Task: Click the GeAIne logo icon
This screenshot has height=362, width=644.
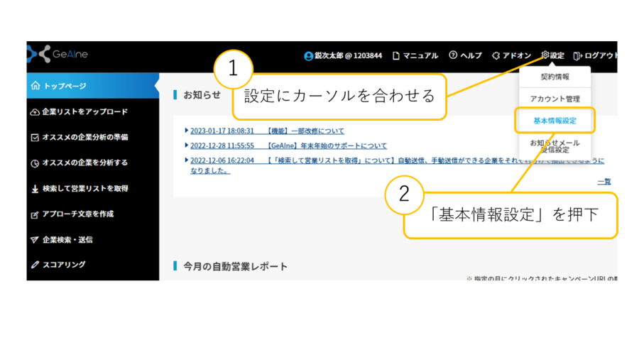Action: [38, 55]
